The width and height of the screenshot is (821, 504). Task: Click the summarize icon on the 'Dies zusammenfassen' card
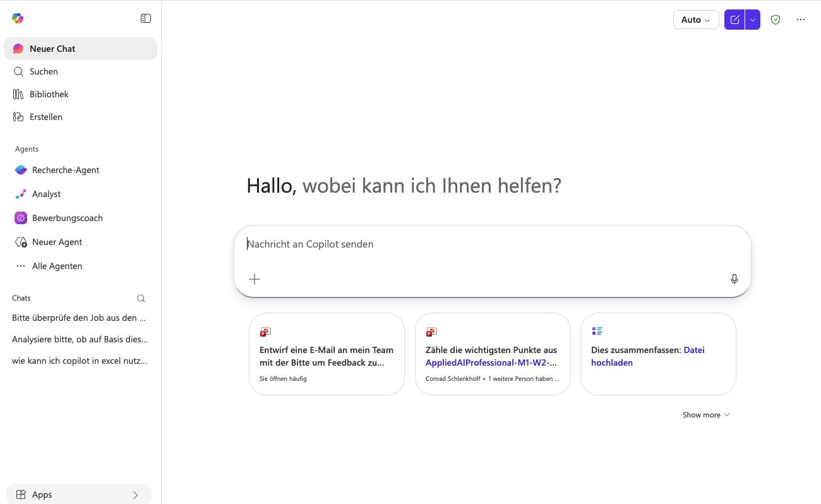click(597, 331)
